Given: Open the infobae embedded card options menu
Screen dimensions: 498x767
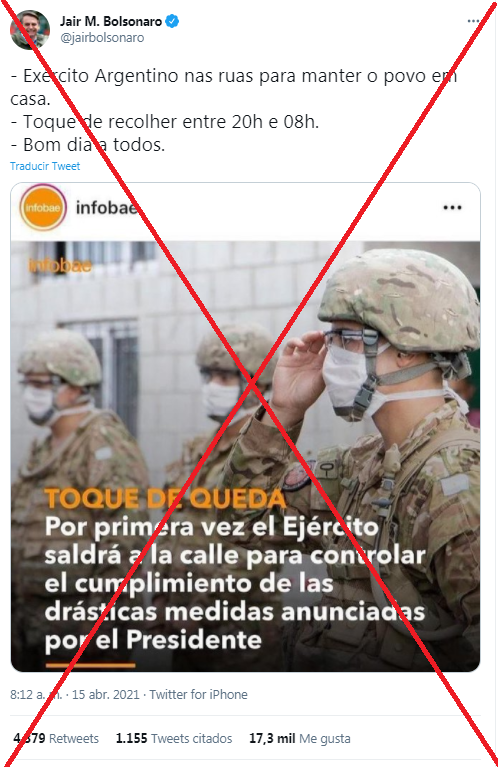Looking at the screenshot, I should tap(452, 208).
